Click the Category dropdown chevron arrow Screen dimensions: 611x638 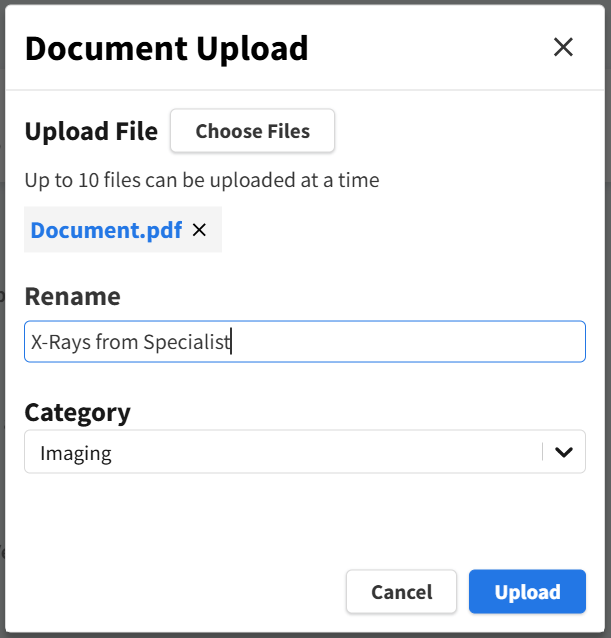coord(564,452)
